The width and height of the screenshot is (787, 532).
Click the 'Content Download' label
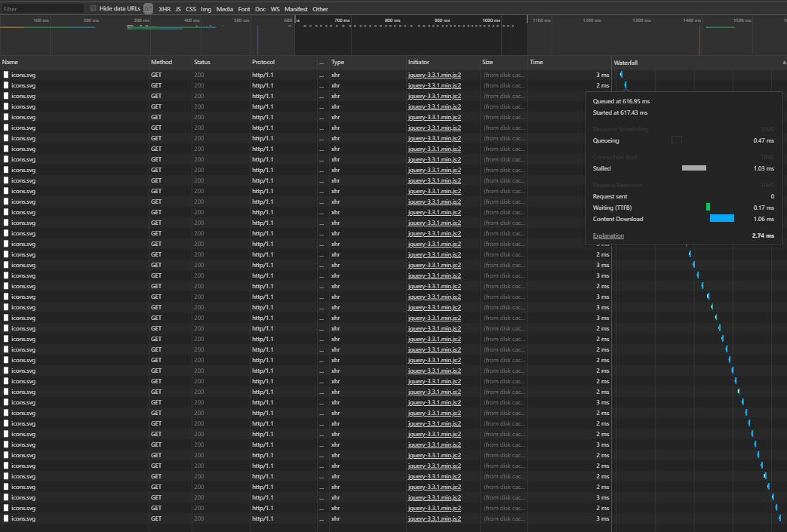click(617, 219)
